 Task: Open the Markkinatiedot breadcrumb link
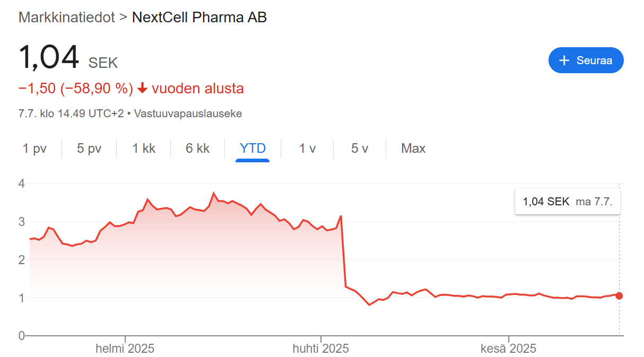tap(67, 18)
